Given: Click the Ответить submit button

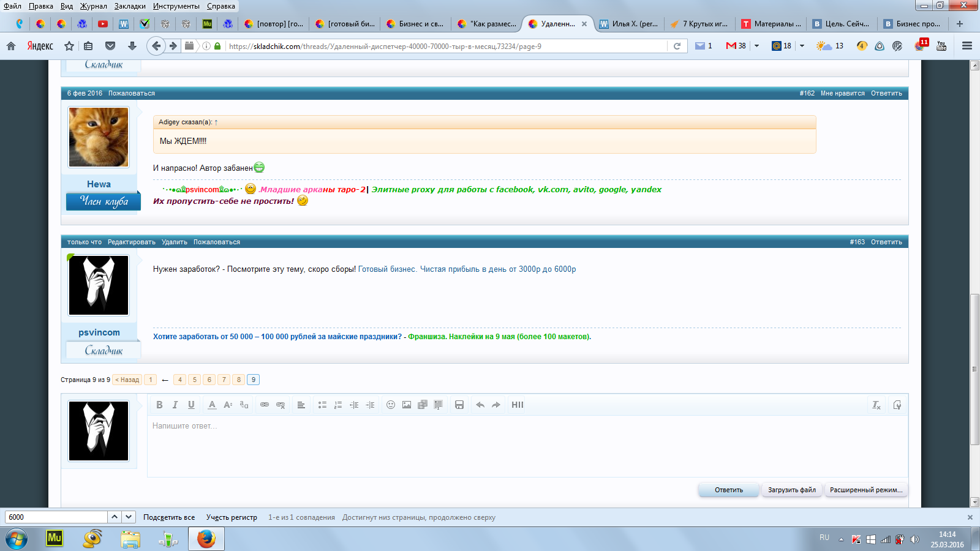Looking at the screenshot, I should click(728, 490).
